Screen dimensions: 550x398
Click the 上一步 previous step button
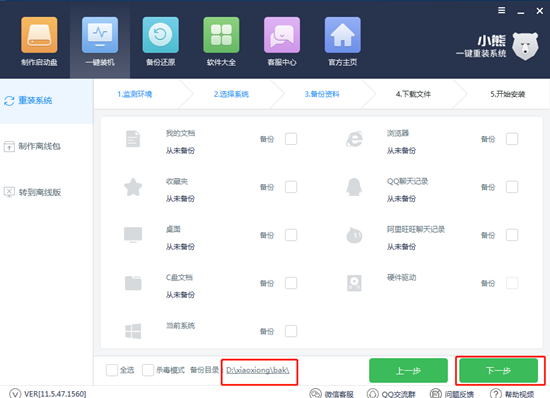[x=408, y=370]
